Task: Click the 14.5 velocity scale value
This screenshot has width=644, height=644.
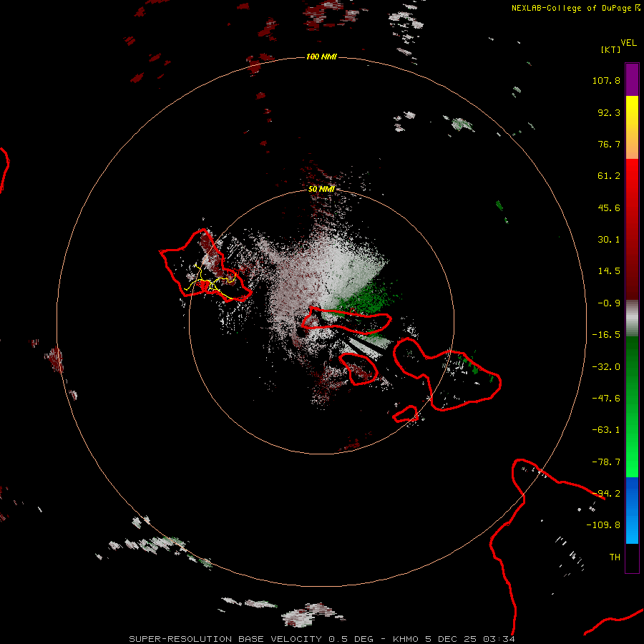Action: (x=609, y=271)
